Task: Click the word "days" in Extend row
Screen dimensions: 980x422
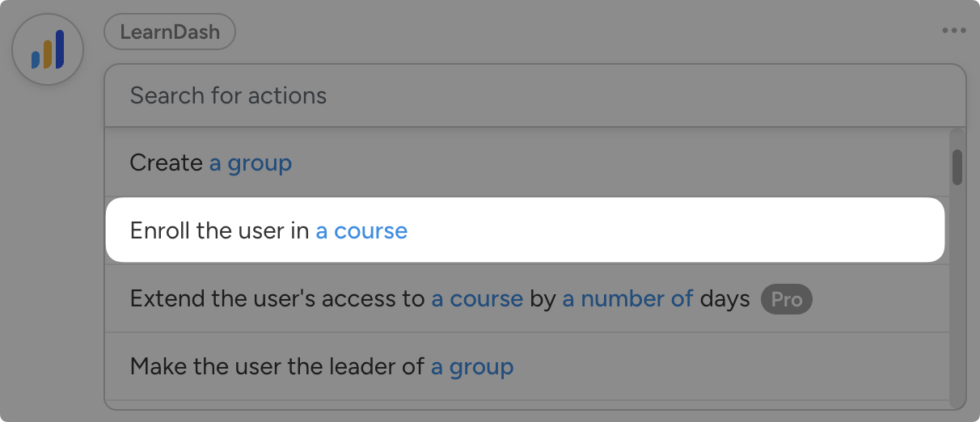Action: pyautogui.click(x=724, y=299)
